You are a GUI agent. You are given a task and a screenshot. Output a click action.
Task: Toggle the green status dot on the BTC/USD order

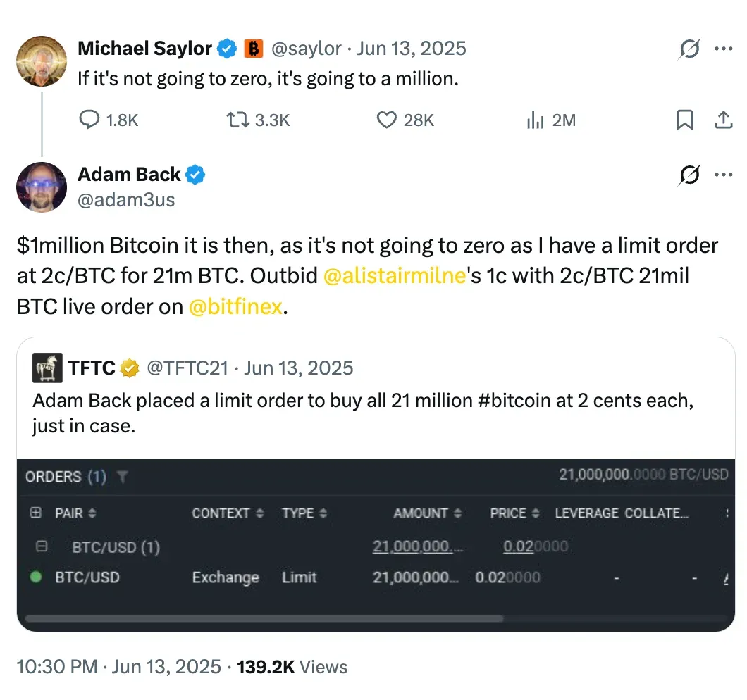coord(37,577)
